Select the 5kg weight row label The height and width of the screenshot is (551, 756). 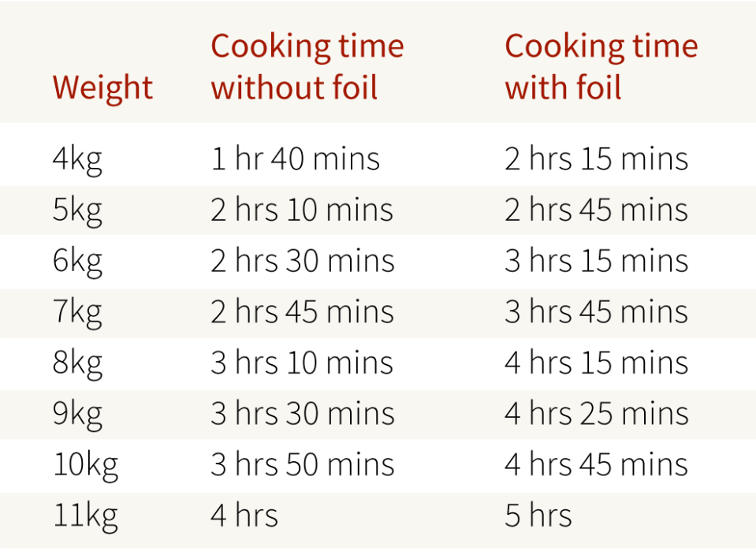pos(77,210)
